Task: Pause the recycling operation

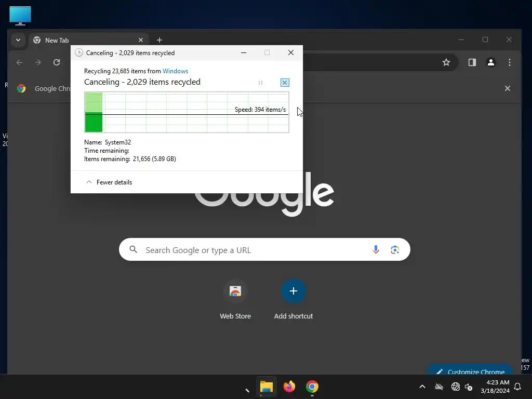Action: point(261,83)
